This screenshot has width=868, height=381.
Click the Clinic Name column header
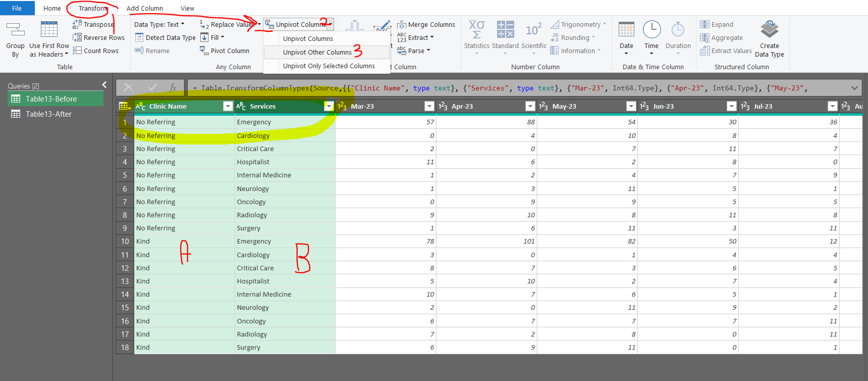click(x=184, y=106)
